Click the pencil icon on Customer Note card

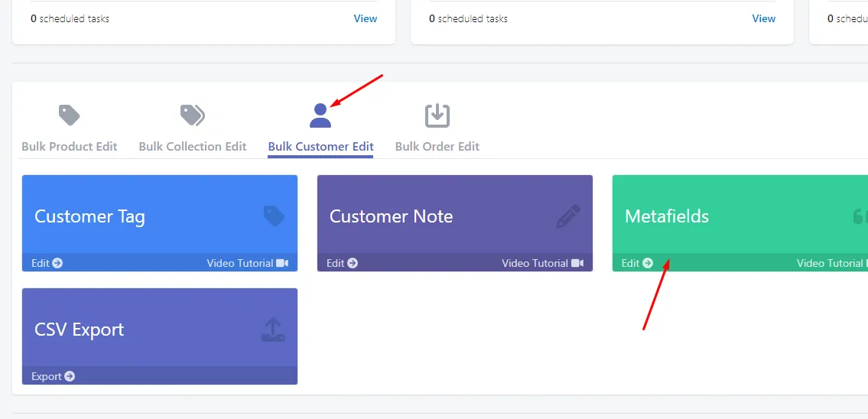pos(568,216)
